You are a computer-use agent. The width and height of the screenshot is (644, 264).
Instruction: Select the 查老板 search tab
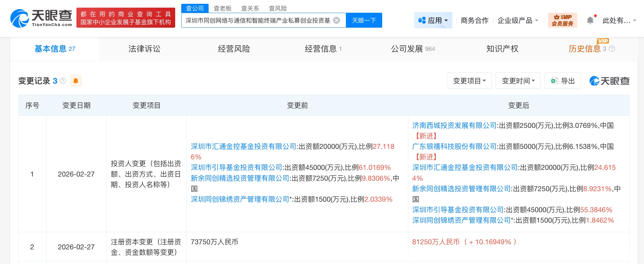click(x=222, y=8)
